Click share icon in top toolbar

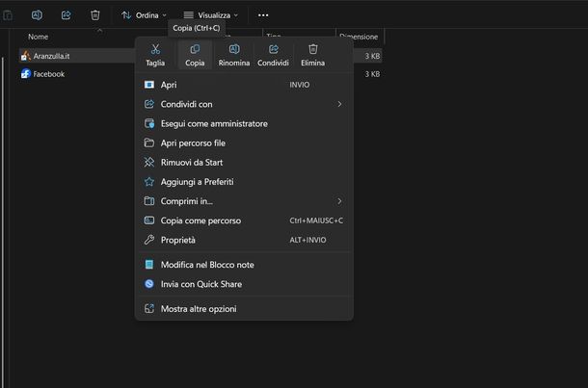click(x=66, y=15)
